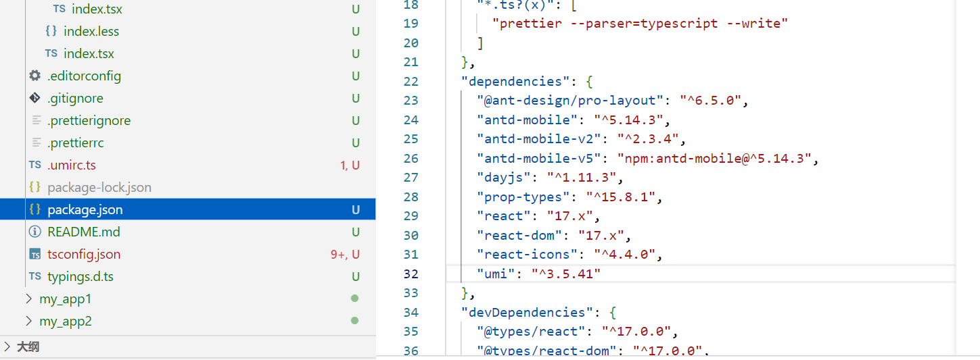Viewport: 980px width, 360px height.
Task: Click the green status dot on my_app1
Action: (x=354, y=299)
